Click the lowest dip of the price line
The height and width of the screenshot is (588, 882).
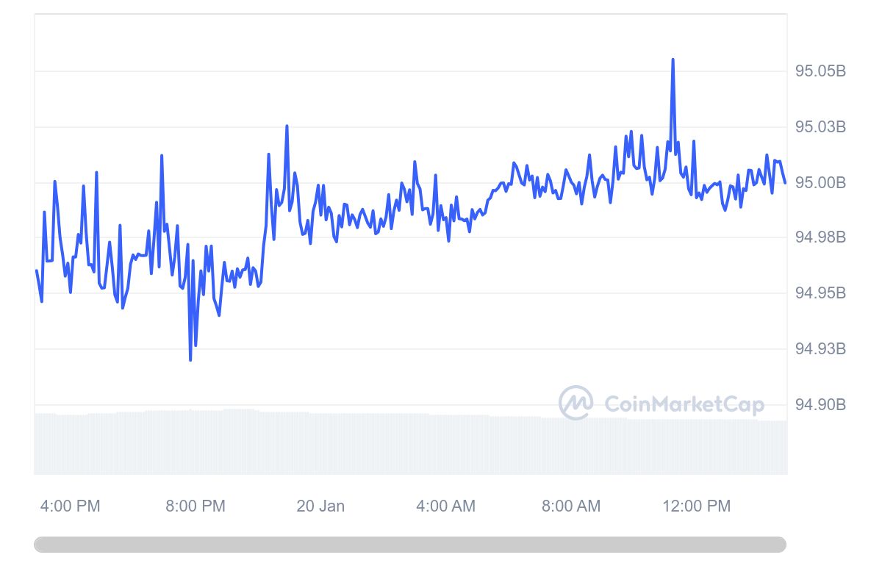coord(190,360)
